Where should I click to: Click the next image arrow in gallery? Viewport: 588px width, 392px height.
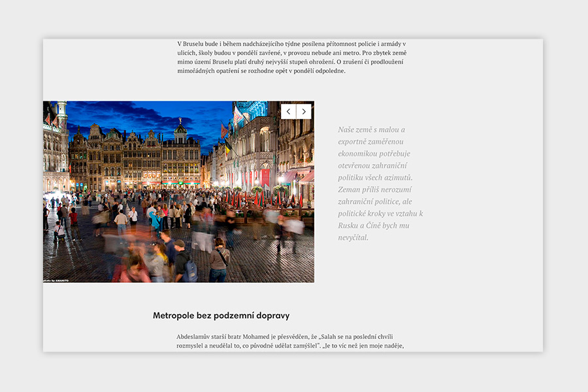click(x=304, y=112)
